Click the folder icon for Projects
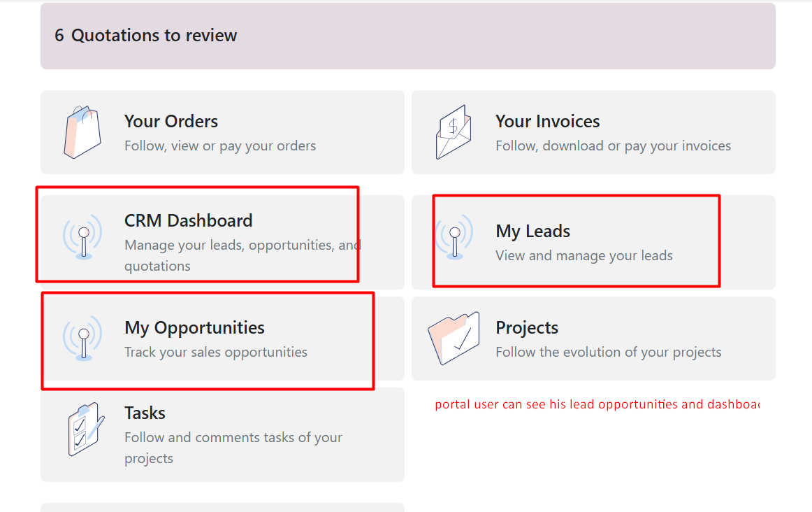812x512 pixels. 454,339
